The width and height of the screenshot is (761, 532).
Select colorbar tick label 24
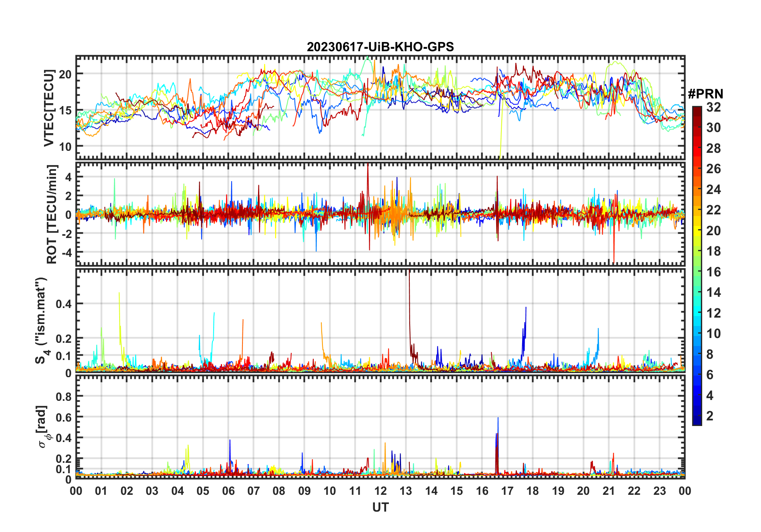(x=713, y=190)
